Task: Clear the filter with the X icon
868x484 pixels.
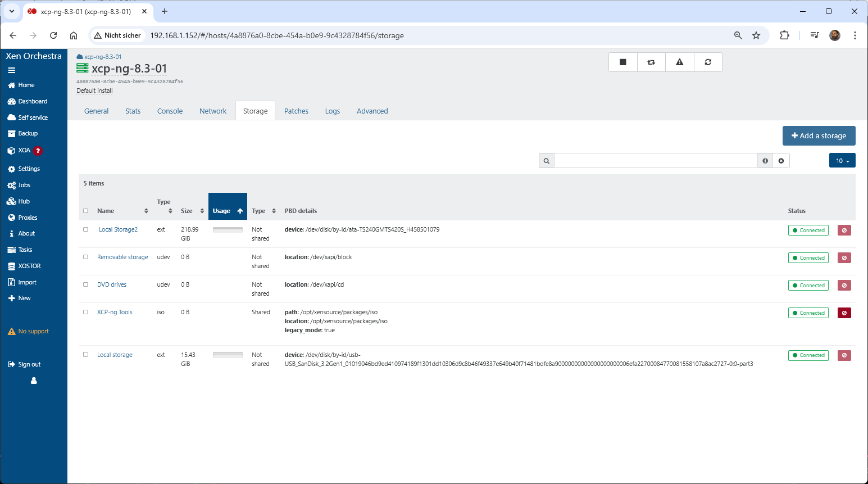Action: (781, 161)
